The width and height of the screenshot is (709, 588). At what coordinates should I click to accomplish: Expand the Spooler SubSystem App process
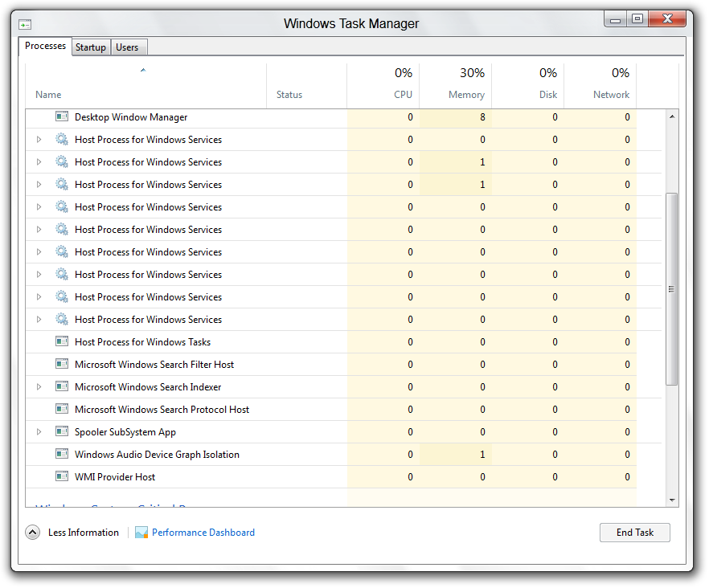tap(39, 432)
